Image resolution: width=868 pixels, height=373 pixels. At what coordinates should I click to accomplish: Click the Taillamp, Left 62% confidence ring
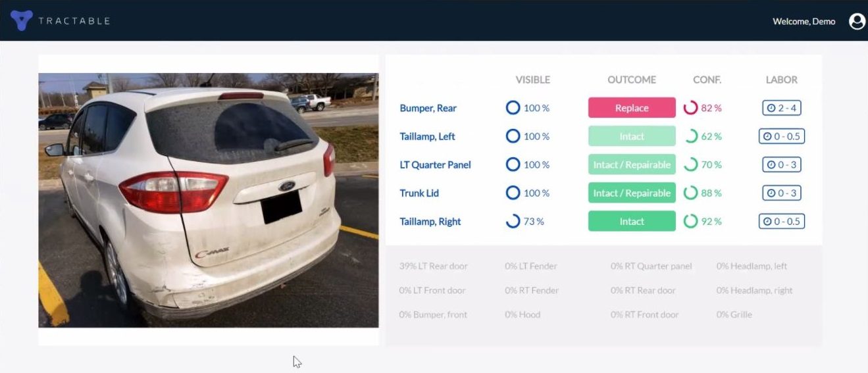(x=690, y=136)
